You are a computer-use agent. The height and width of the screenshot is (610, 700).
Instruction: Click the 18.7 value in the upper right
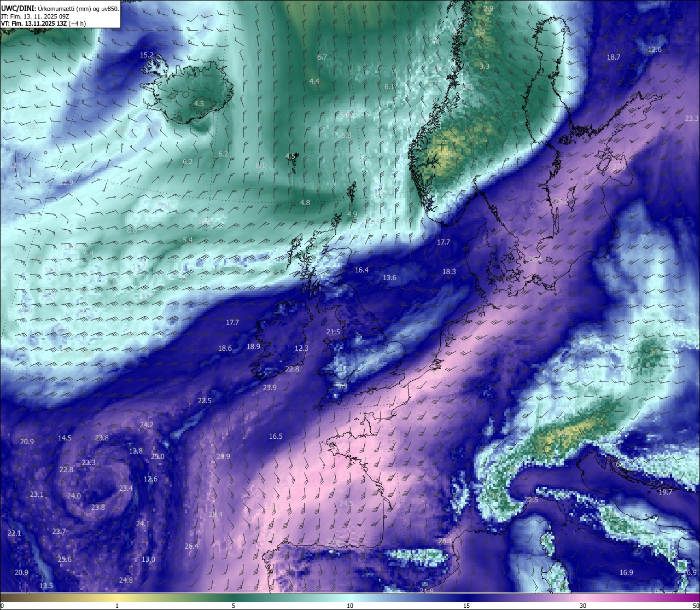pyautogui.click(x=614, y=57)
